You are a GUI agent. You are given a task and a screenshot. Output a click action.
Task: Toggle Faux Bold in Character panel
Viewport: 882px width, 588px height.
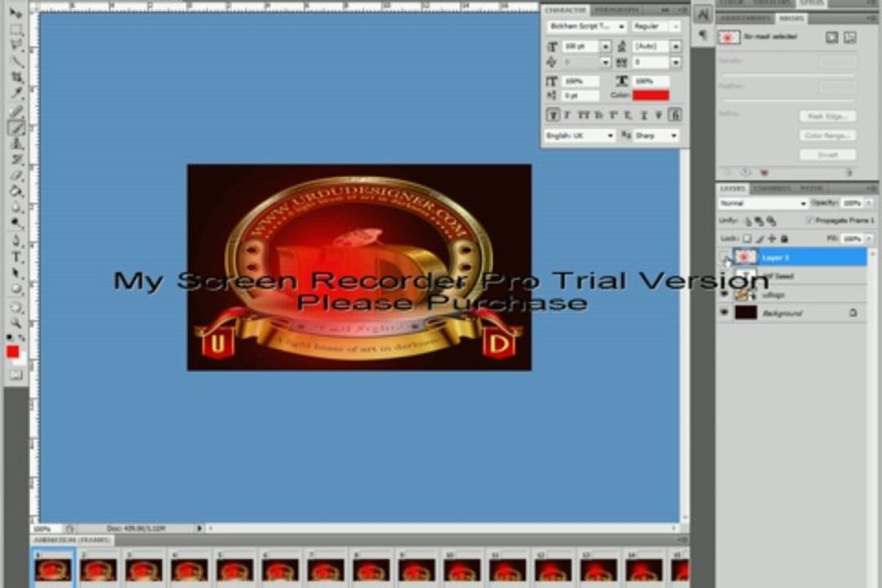[x=553, y=115]
